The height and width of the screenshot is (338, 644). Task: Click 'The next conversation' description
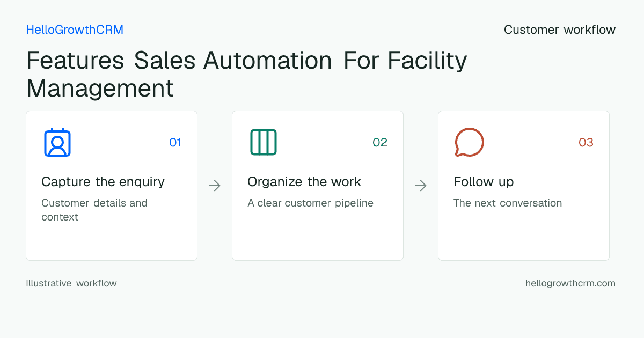tap(508, 203)
